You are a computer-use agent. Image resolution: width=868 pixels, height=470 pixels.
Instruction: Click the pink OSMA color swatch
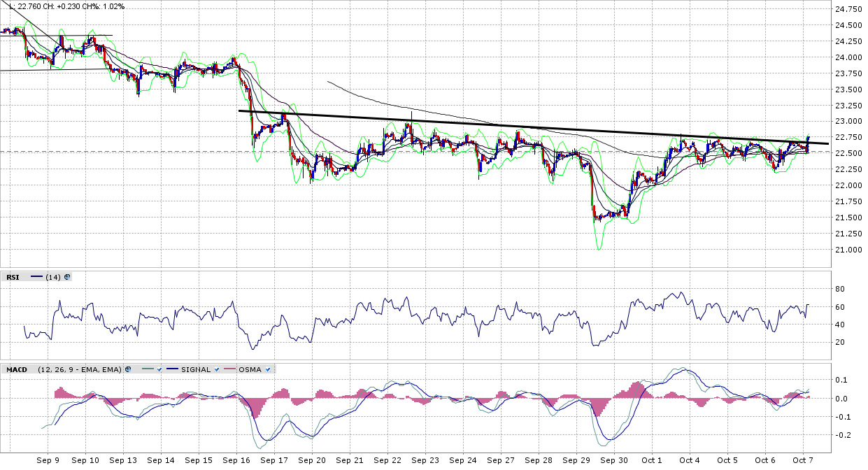(x=229, y=369)
